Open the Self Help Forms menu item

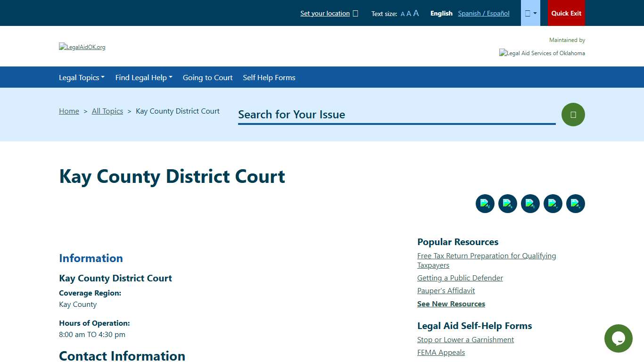pos(269,77)
